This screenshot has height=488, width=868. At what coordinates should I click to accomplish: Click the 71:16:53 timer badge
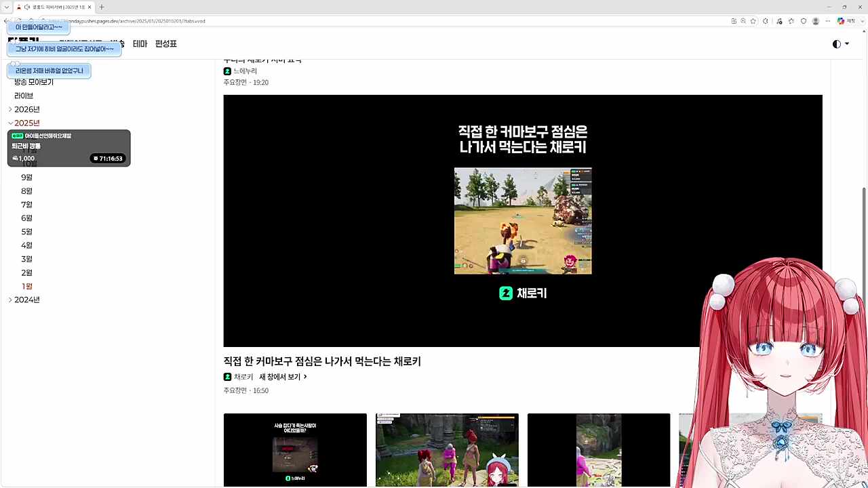coord(108,159)
